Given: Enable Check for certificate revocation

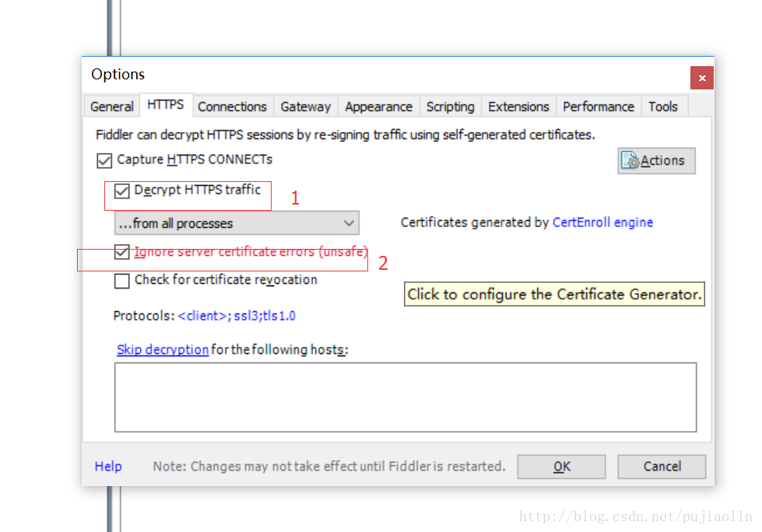Looking at the screenshot, I should (122, 280).
